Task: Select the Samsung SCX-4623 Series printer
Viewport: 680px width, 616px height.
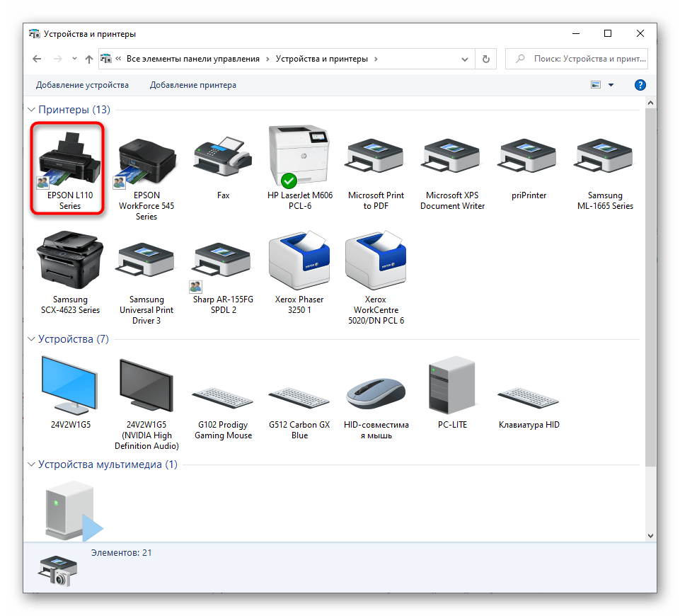Action: [x=69, y=263]
